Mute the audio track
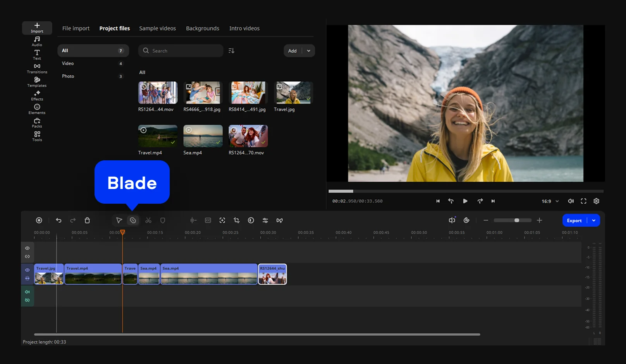626x364 pixels. [x=27, y=292]
